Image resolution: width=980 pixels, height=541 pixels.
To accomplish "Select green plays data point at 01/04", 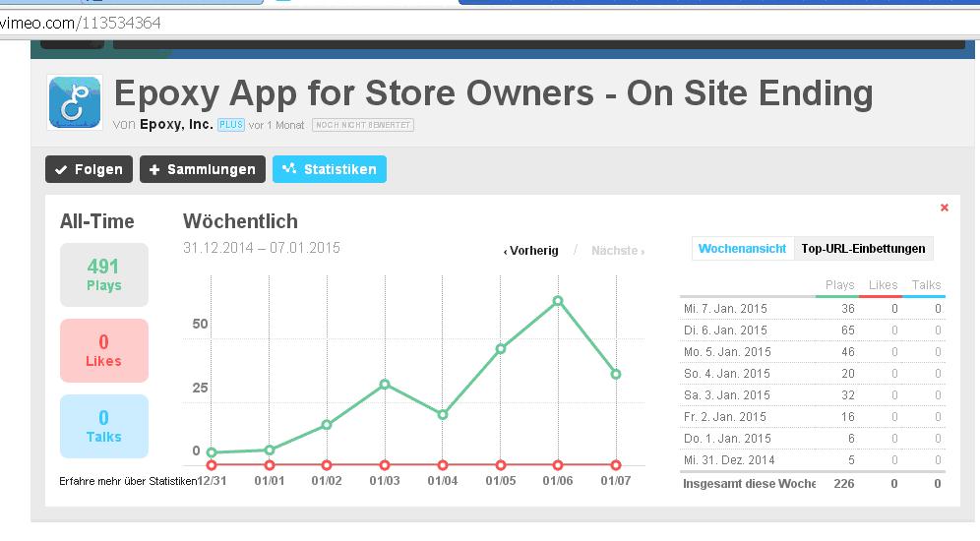I will (443, 415).
